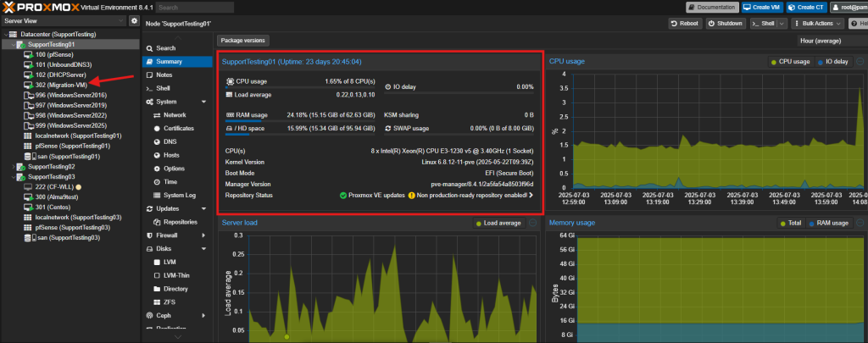The width and height of the screenshot is (868, 343).
Task: Click the top Search input field
Action: pos(195,7)
